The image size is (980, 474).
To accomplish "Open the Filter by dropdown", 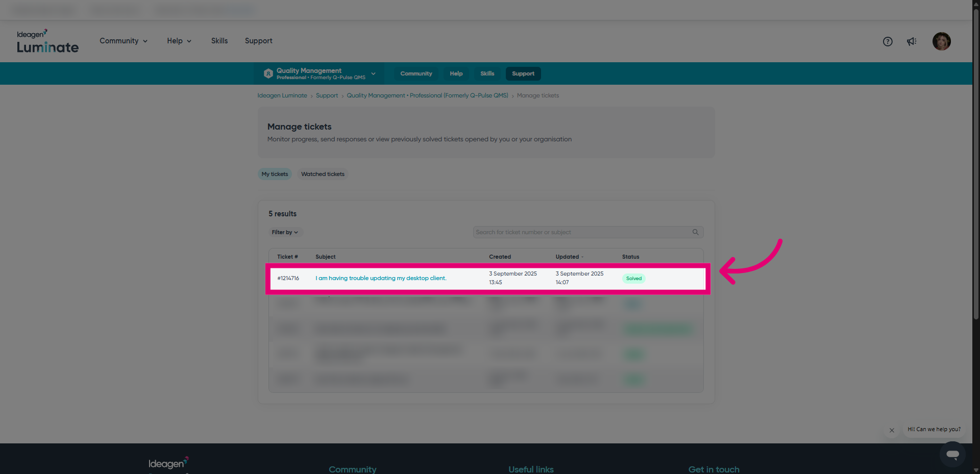I will [285, 232].
